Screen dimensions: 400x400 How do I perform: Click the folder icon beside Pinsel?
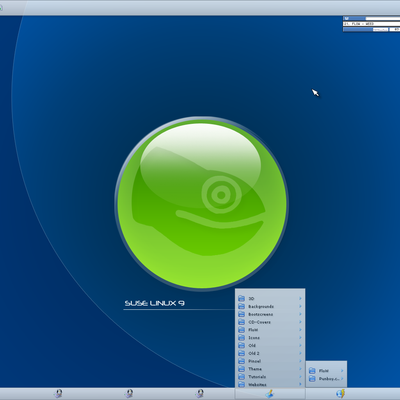pyautogui.click(x=242, y=361)
